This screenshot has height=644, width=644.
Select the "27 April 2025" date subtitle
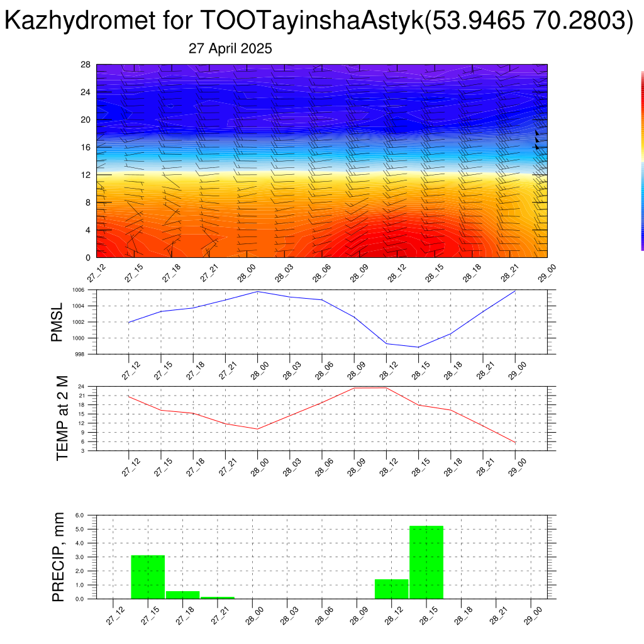click(230, 48)
